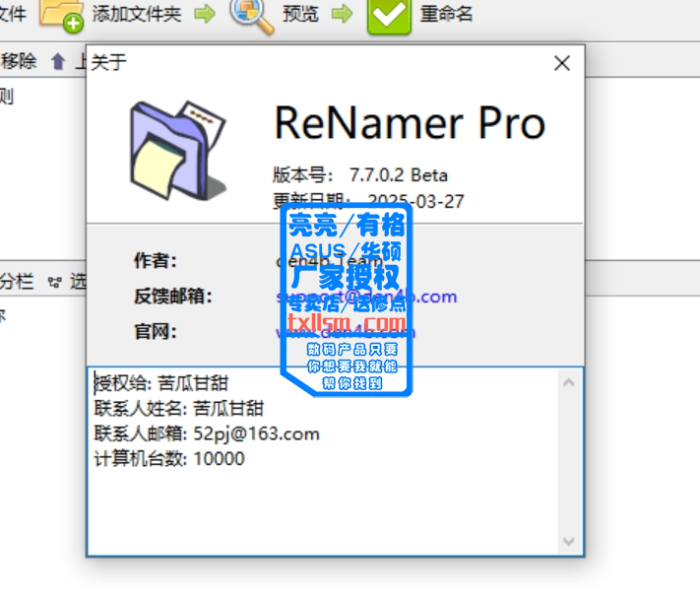This screenshot has width=700, height=600.
Task: Click the text 计算机台数: 10000
Action: click(x=169, y=458)
